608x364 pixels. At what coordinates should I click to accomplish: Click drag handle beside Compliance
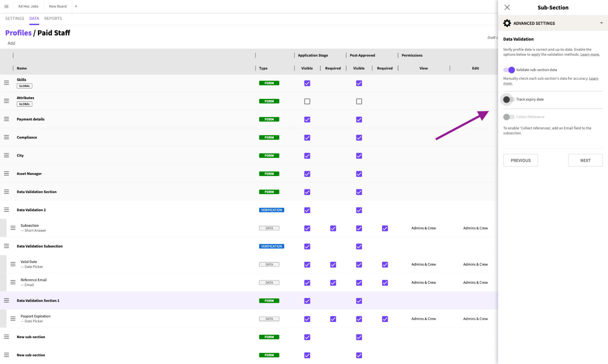pyautogui.click(x=6, y=137)
